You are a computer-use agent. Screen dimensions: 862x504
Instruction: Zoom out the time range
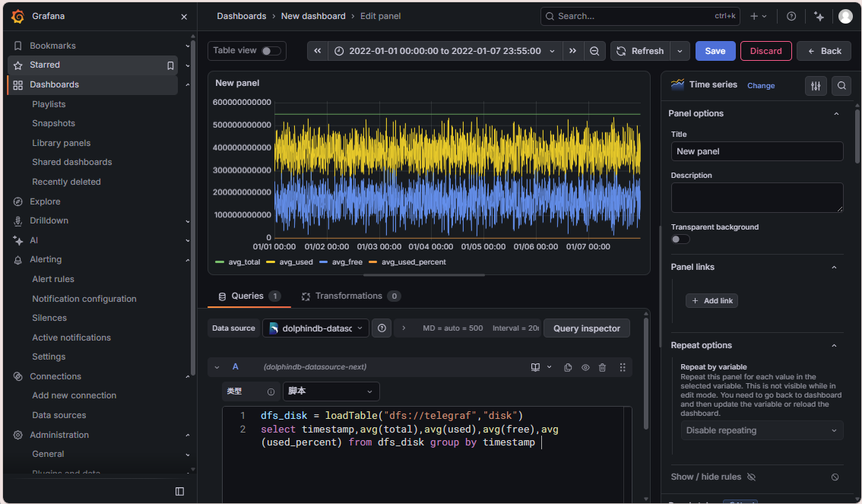click(594, 51)
